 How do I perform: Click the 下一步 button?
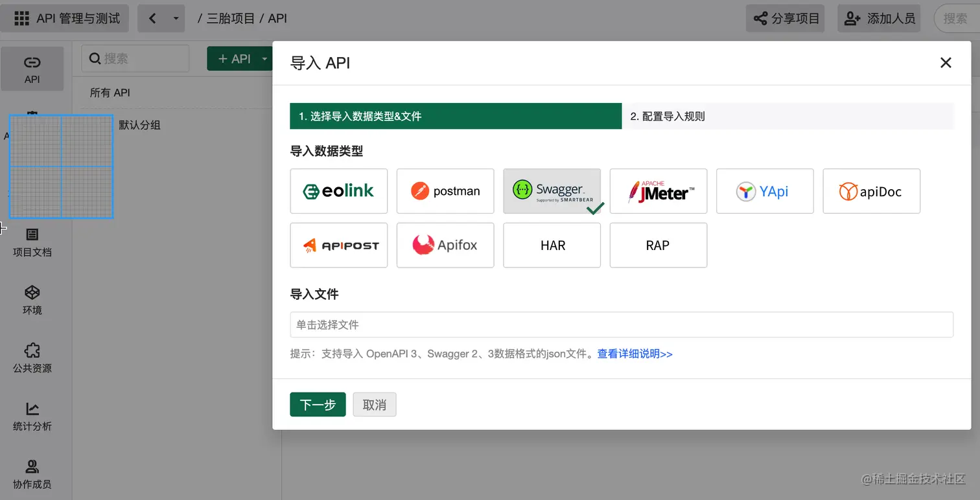click(318, 405)
